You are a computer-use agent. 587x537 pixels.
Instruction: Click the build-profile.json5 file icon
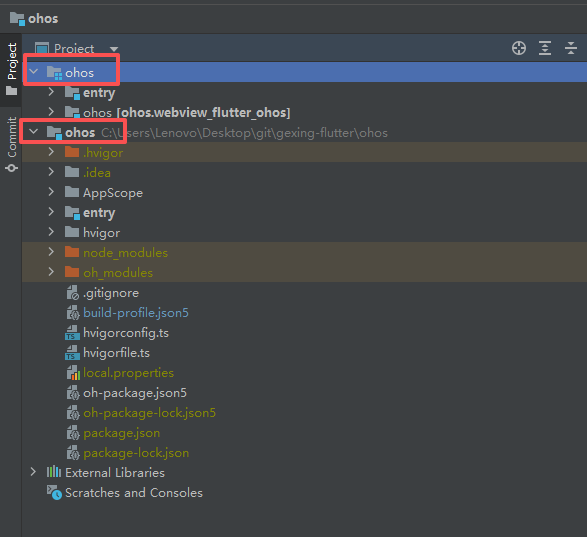point(73,313)
